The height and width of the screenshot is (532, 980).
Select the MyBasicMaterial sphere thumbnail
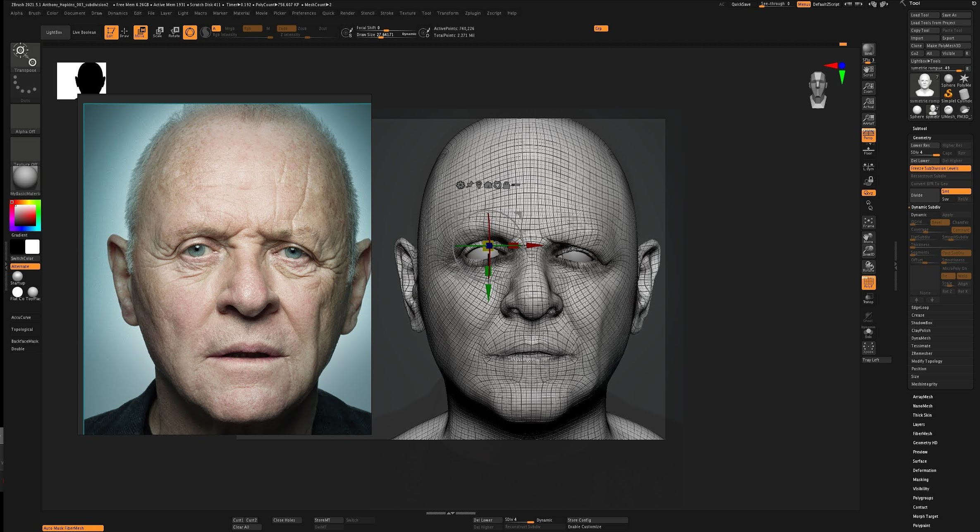(25, 178)
